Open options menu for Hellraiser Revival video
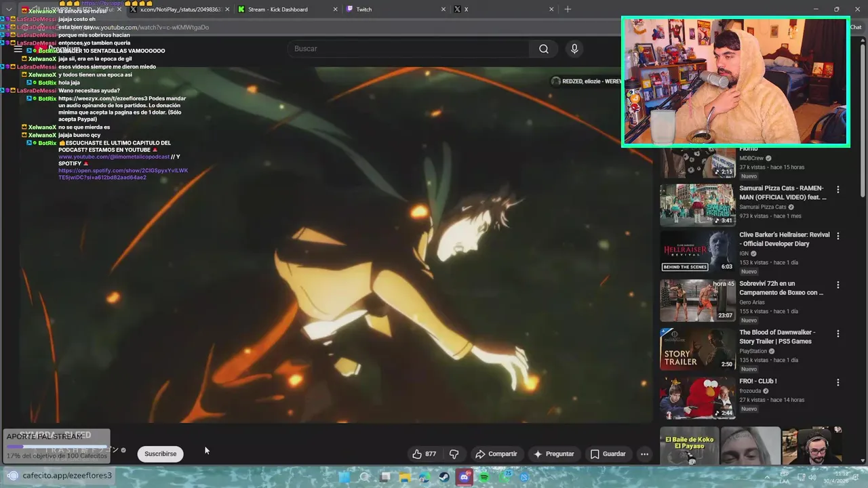This screenshot has width=868, height=488. 838,237
